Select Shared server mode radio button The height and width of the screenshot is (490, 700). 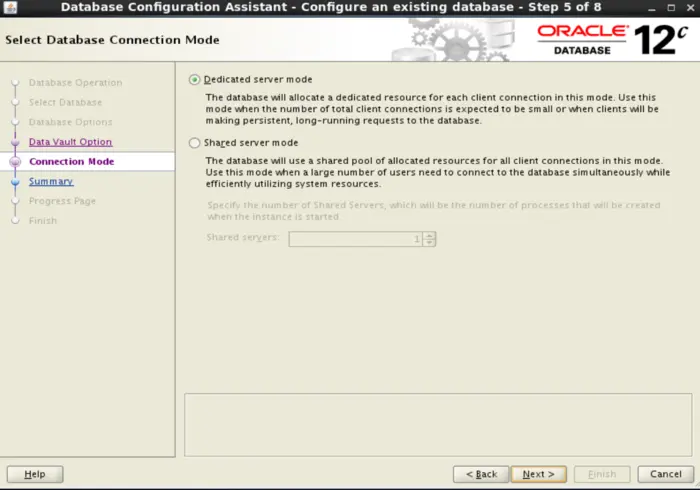point(194,143)
